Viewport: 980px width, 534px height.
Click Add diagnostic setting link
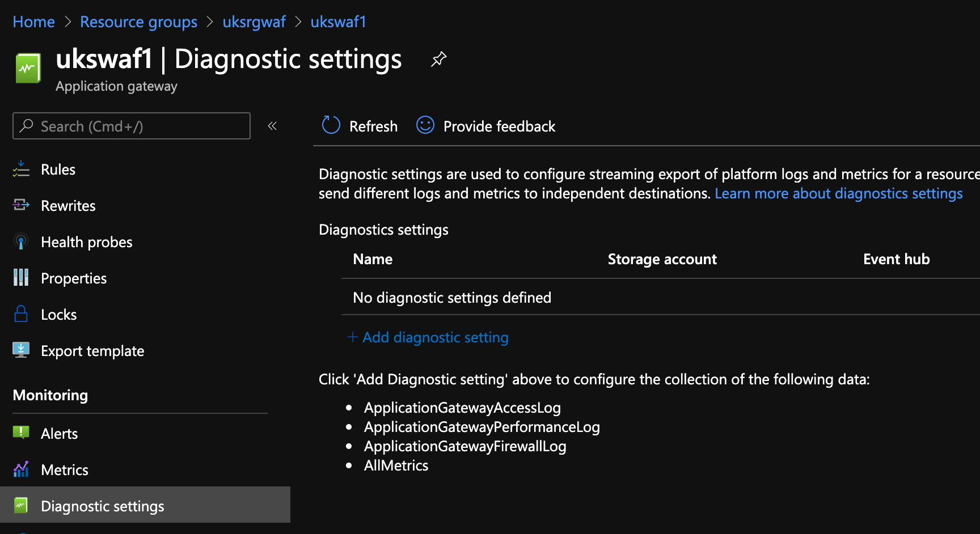click(x=435, y=337)
